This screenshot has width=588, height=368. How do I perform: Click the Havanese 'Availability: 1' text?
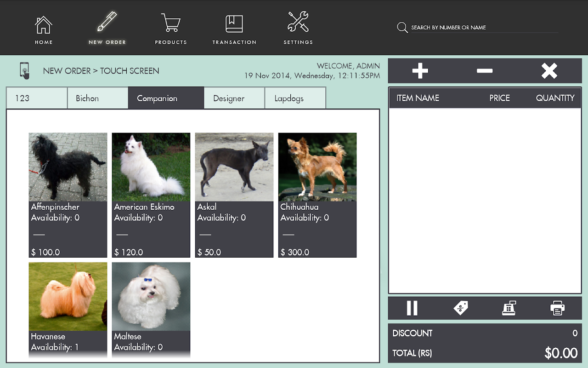(55, 347)
